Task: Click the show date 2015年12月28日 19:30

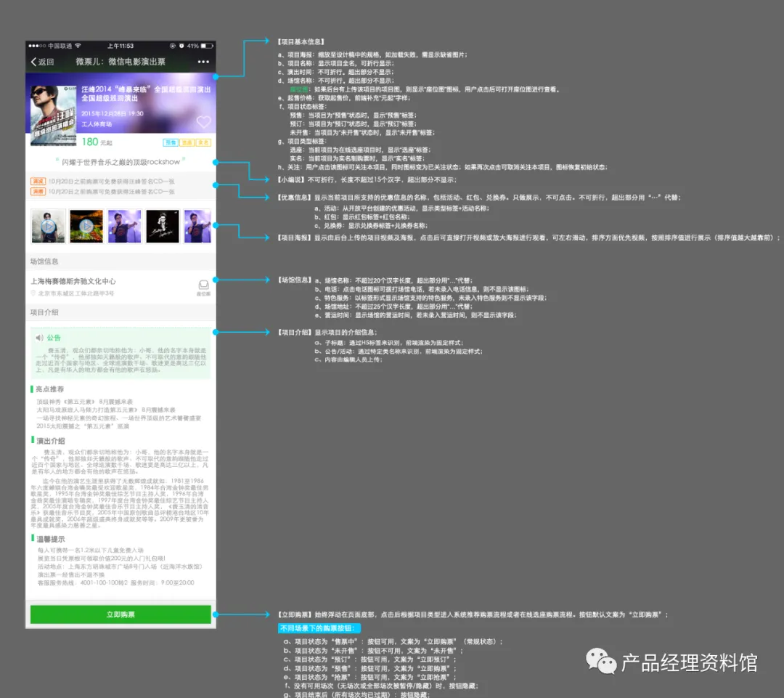Action: (113, 113)
